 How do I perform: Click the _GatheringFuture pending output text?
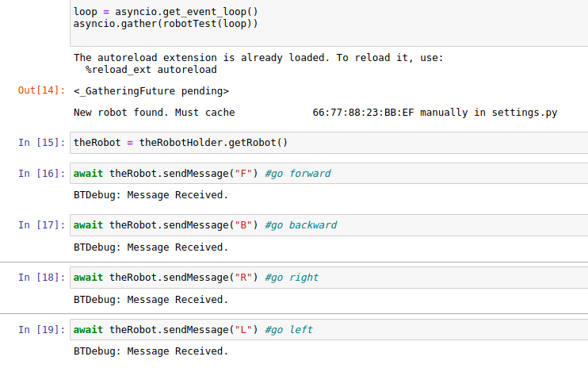[x=151, y=91]
